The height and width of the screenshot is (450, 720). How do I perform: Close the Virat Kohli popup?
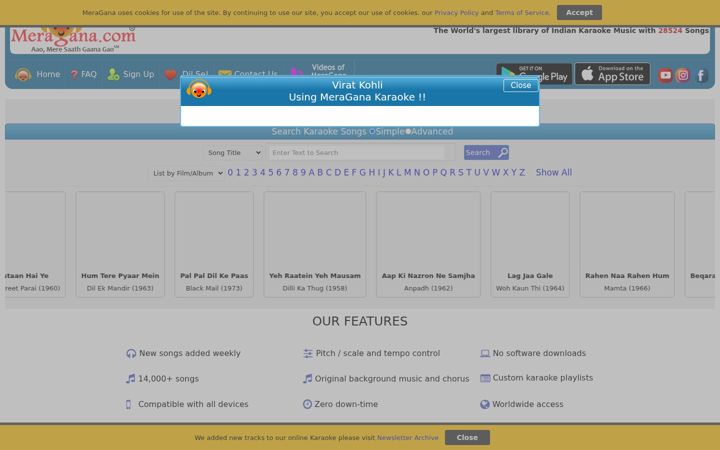pos(520,85)
